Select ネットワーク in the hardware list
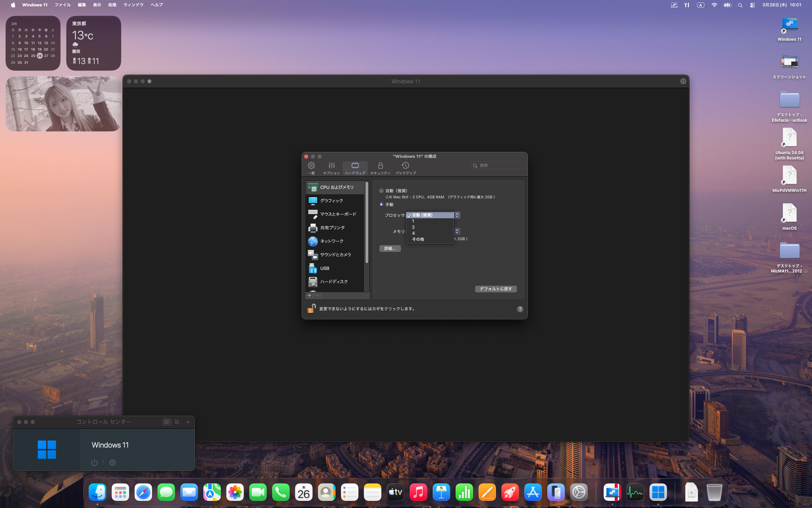Screen dimensions: 812x508 click(x=331, y=241)
